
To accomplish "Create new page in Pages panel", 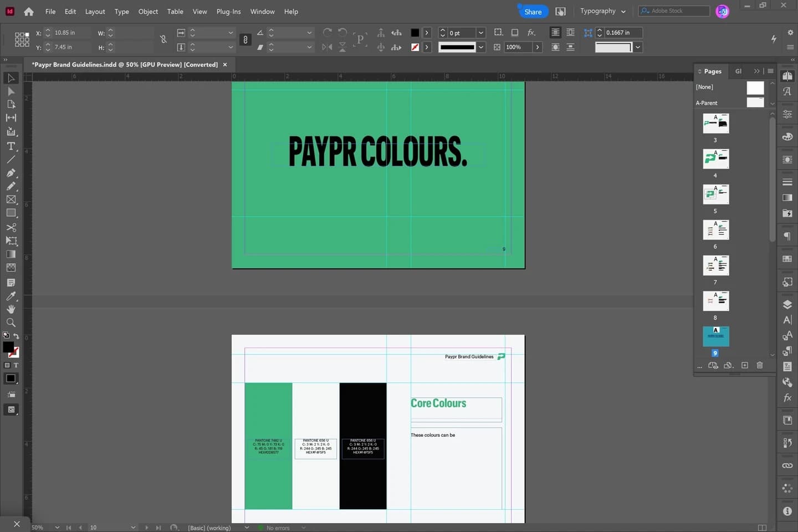I will pos(745,365).
